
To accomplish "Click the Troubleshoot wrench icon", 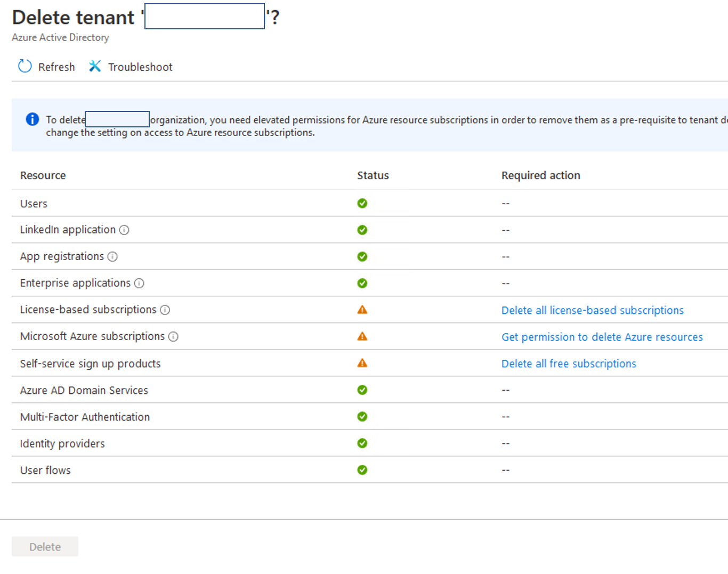I will (95, 66).
